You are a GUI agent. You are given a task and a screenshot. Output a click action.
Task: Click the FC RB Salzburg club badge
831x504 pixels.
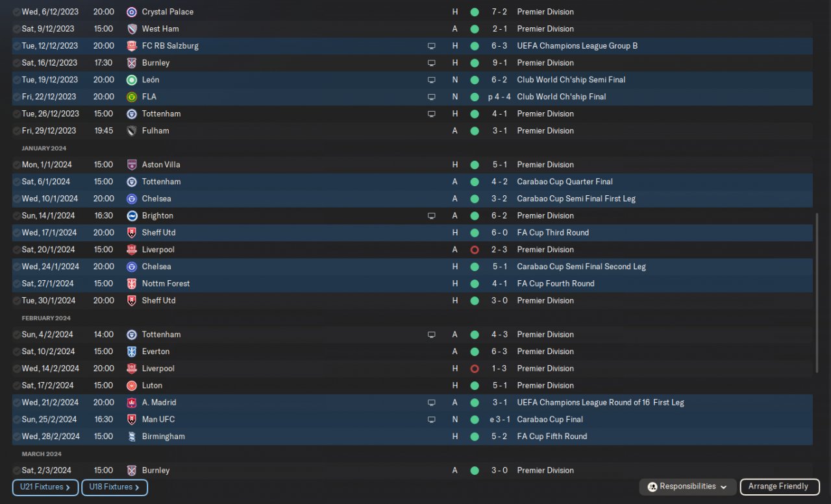(x=132, y=46)
